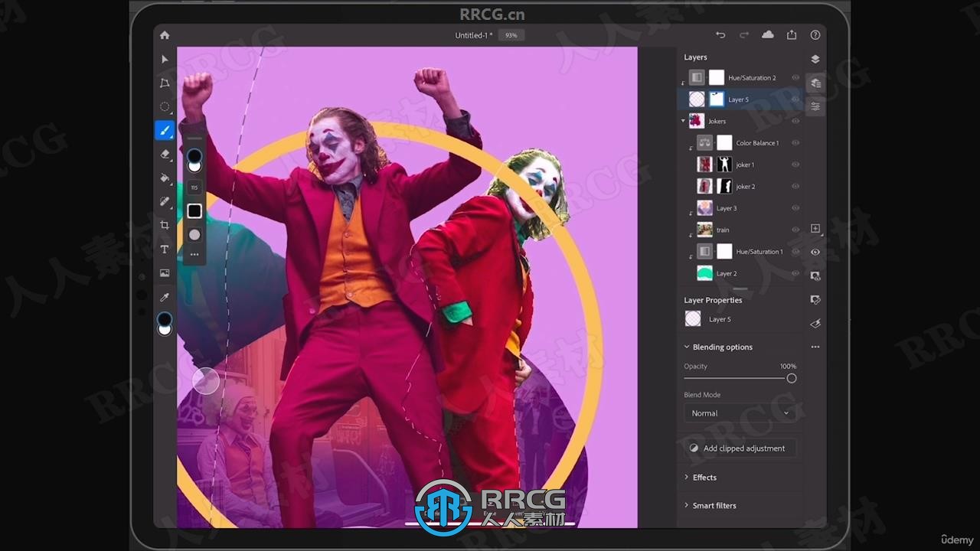Open the 93% zoom level control
The image size is (980, 551).
(x=511, y=35)
